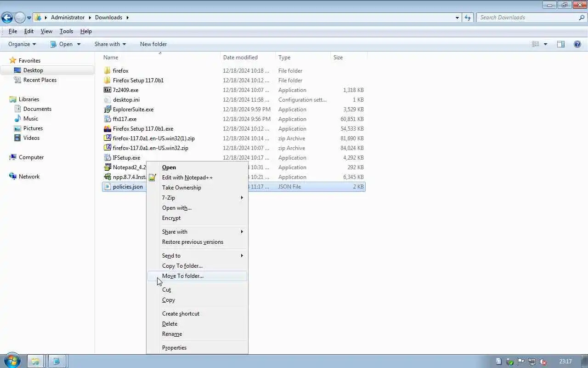Expand the context menu Share with submenu
Image resolution: width=588 pixels, height=368 pixels.
pos(197,232)
